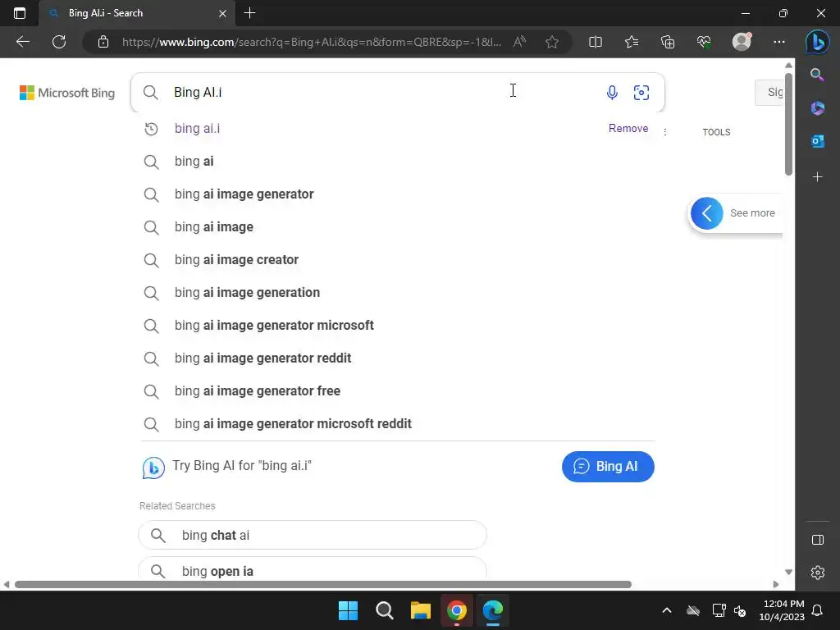
Task: Click the horizontal scrollbar at the bottom
Action: tap(323, 584)
